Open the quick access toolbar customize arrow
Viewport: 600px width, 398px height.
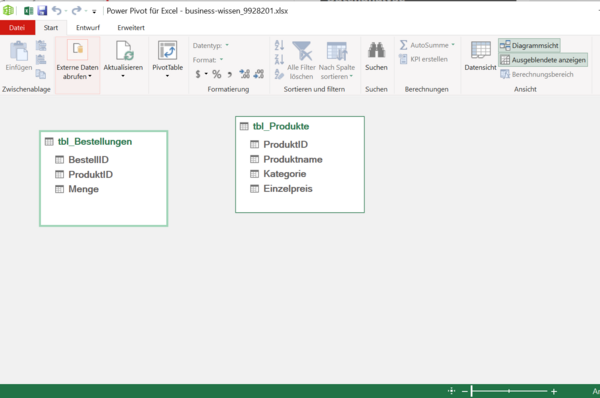point(94,11)
